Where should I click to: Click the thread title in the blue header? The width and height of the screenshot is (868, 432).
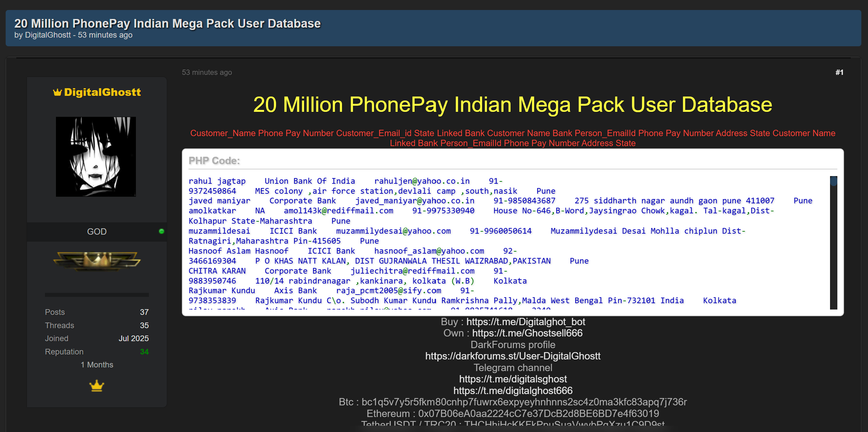167,23
